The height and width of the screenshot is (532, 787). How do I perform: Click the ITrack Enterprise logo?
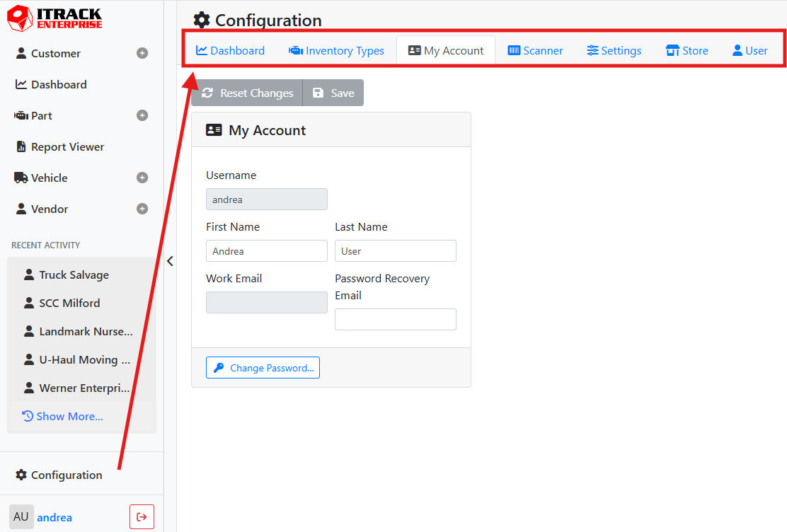pos(54,18)
